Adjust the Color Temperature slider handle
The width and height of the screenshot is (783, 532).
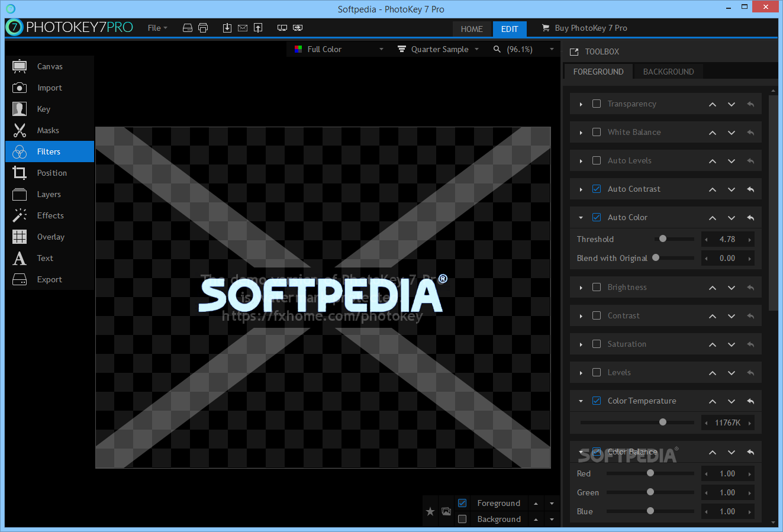pos(663,423)
